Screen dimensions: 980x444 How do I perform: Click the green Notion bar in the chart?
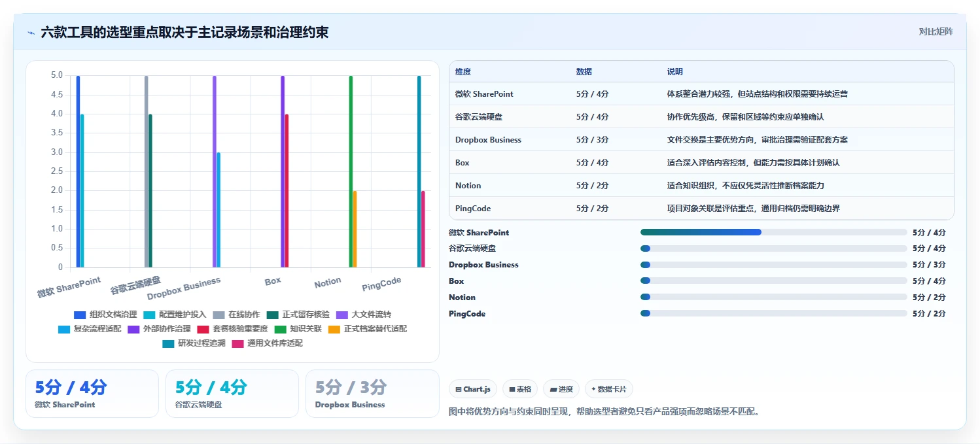[351, 171]
